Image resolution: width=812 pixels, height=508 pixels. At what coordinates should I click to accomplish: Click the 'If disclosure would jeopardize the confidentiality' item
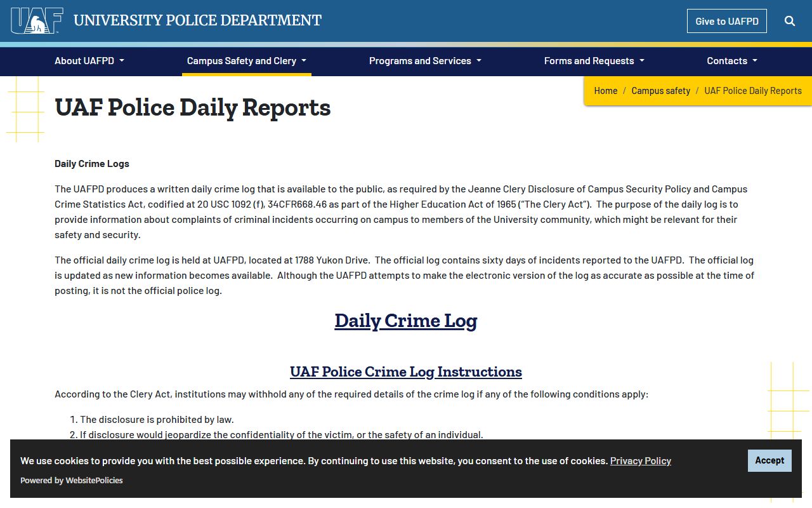[x=282, y=435]
